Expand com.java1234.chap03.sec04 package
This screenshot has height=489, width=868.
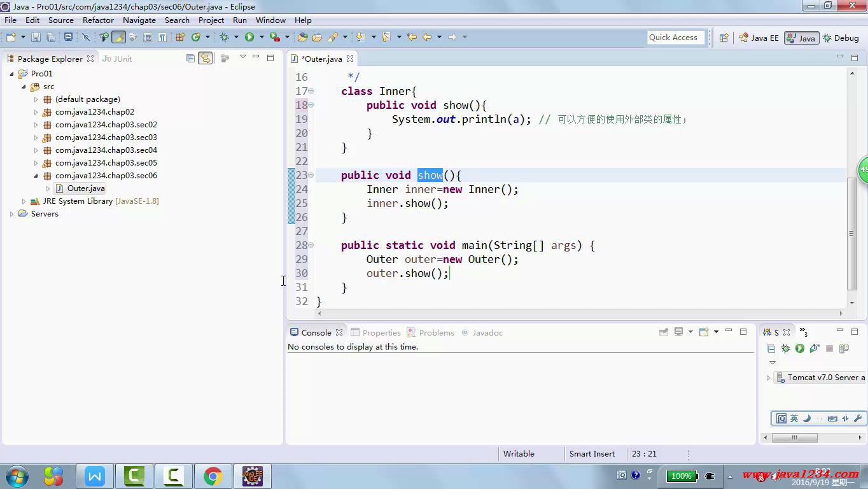(x=36, y=150)
